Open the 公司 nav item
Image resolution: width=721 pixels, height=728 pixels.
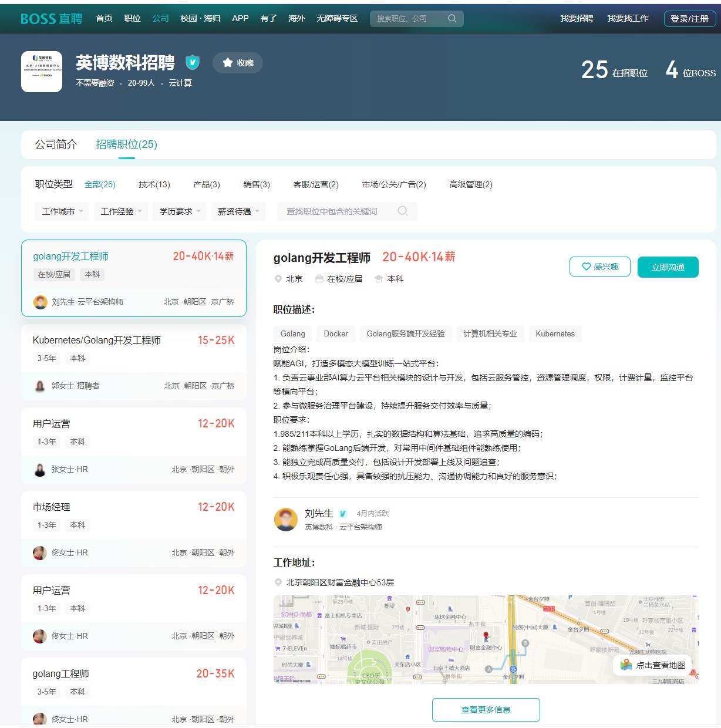tap(160, 19)
